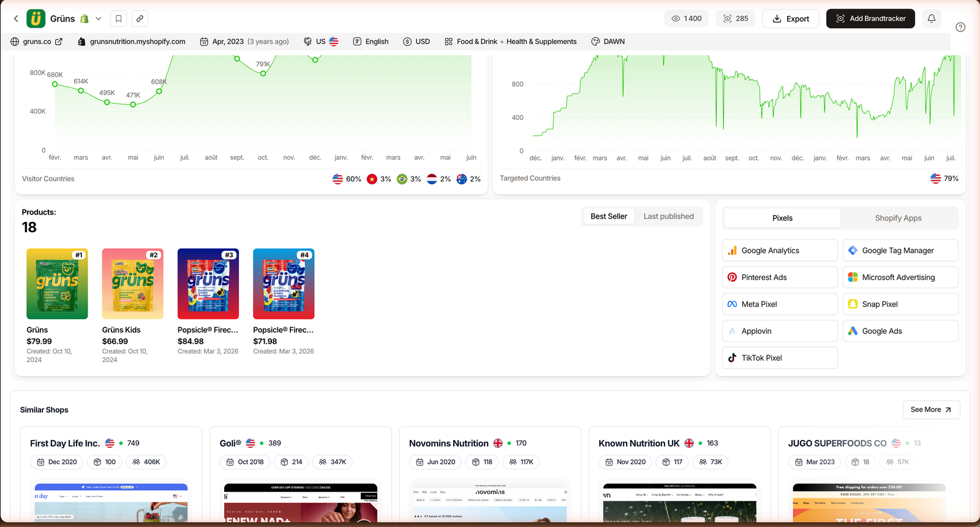
Task: Switch to the Last published tab
Action: 669,216
